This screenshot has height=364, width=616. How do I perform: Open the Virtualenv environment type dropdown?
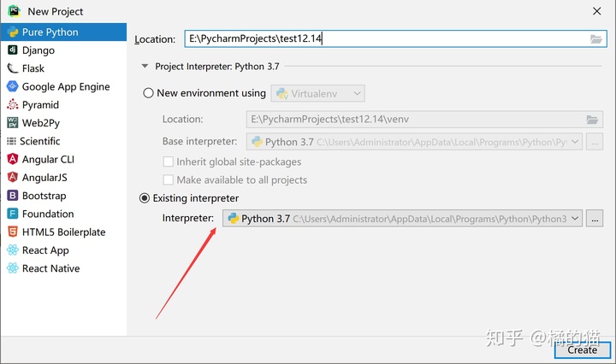coord(317,93)
